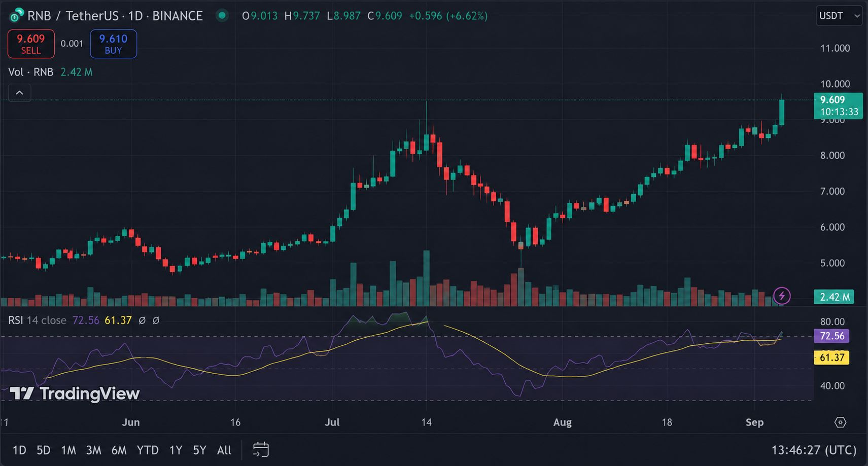Click the purple lightning bolt icon

click(x=782, y=296)
